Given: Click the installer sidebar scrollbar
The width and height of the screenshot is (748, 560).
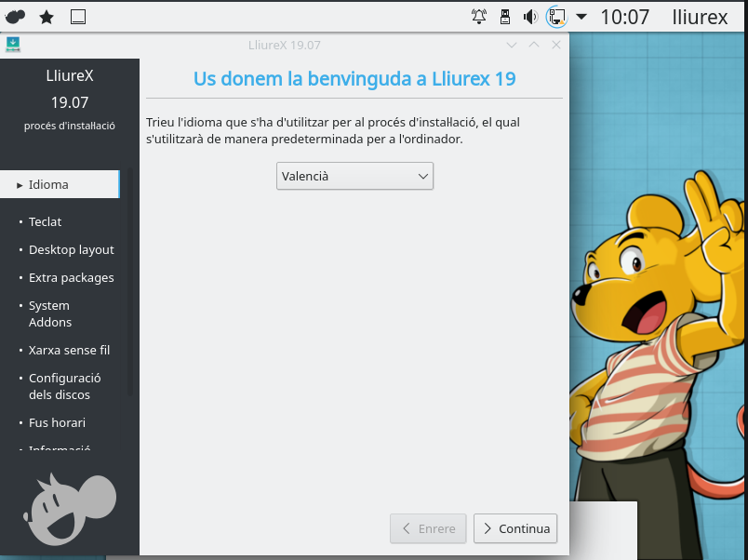Looking at the screenshot, I should tap(129, 282).
